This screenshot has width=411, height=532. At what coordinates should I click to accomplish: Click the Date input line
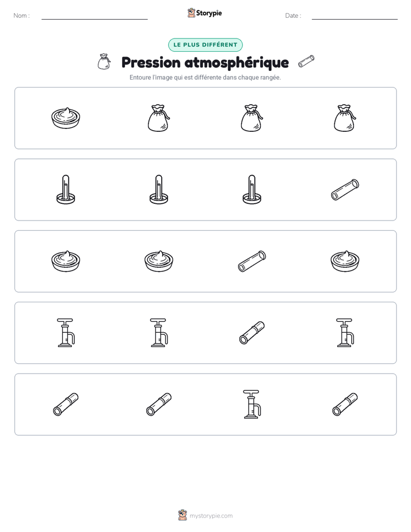[x=355, y=19]
